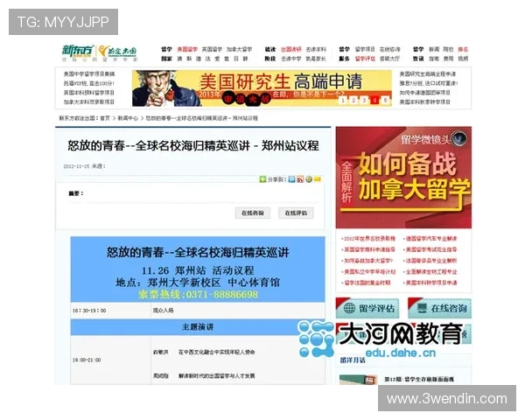
Task: Click the yellow envelope share icon
Action: tap(318, 179)
